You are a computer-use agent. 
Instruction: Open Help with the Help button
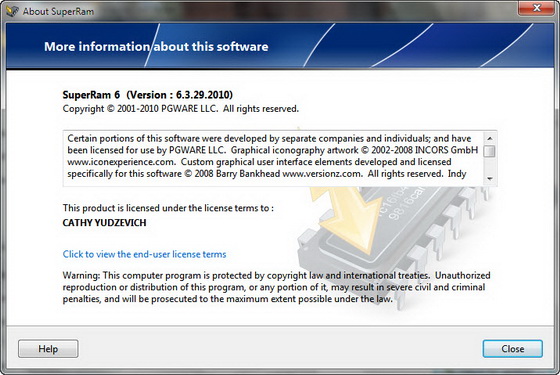point(48,349)
